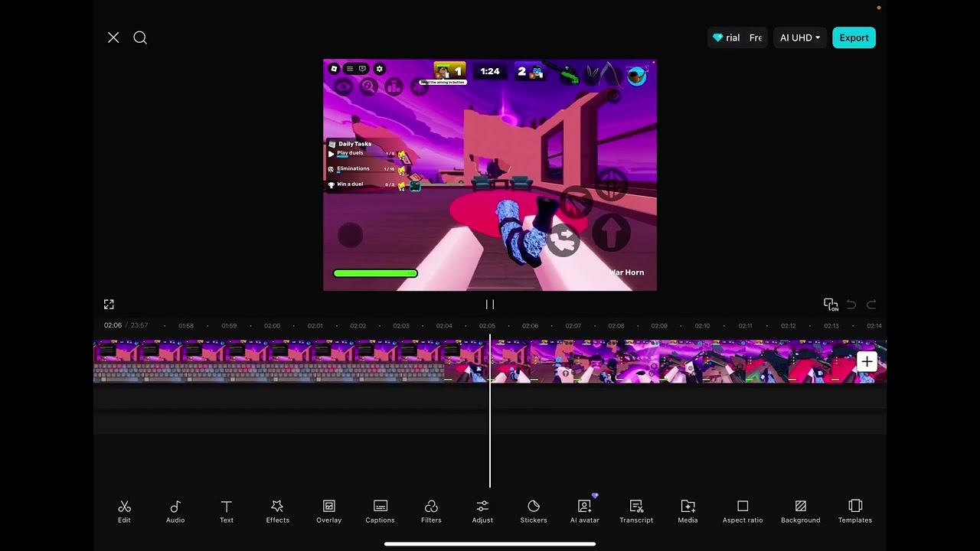Screen dimensions: 980x551
Task: Close the editing project
Action: (x=113, y=37)
